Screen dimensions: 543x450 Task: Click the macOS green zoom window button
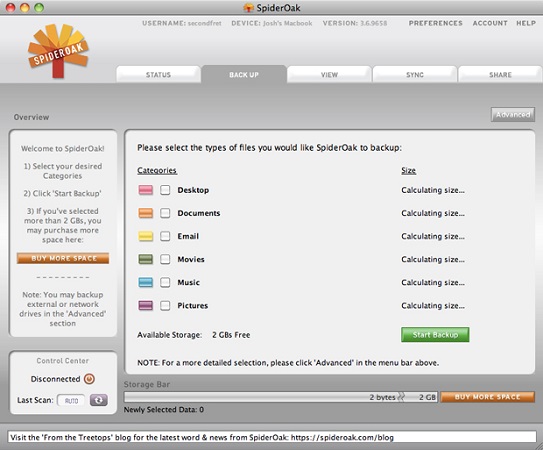click(39, 7)
